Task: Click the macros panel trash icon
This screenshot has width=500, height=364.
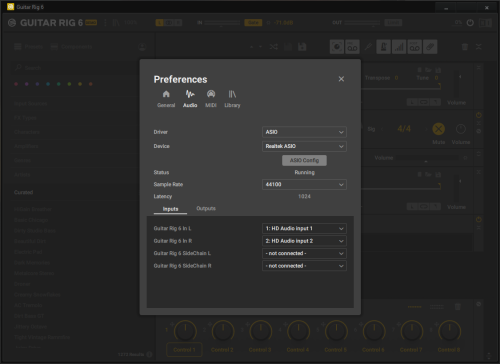Action: pos(458,307)
